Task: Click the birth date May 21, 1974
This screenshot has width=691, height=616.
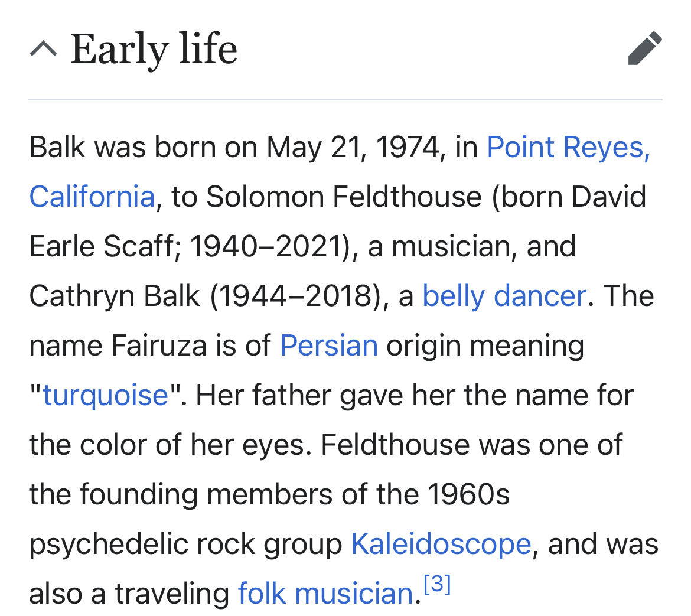Action: [x=353, y=147]
